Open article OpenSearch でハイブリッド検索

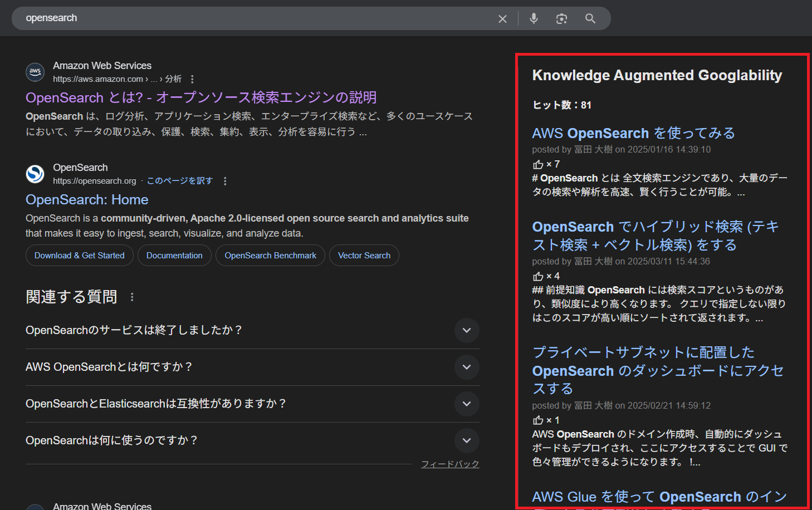pyautogui.click(x=656, y=236)
